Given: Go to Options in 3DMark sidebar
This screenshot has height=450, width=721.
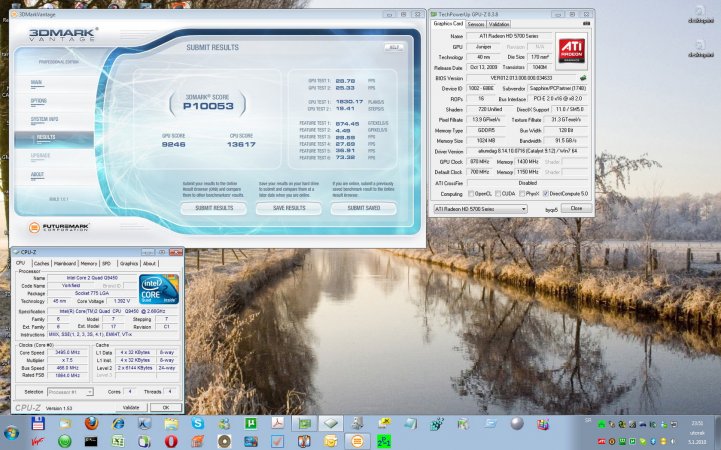Looking at the screenshot, I should (x=39, y=101).
